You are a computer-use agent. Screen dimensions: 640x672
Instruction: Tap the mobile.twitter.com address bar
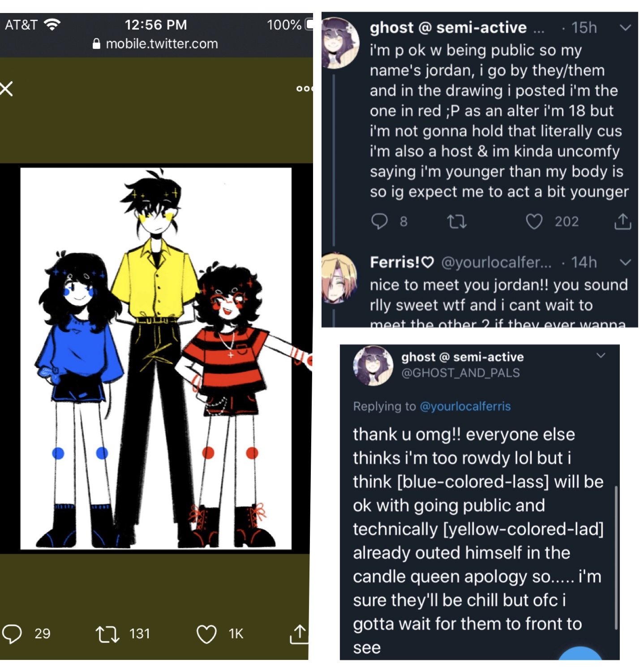click(x=155, y=44)
